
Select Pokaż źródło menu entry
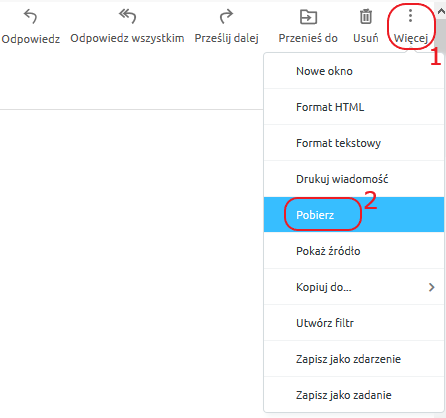[354, 251]
